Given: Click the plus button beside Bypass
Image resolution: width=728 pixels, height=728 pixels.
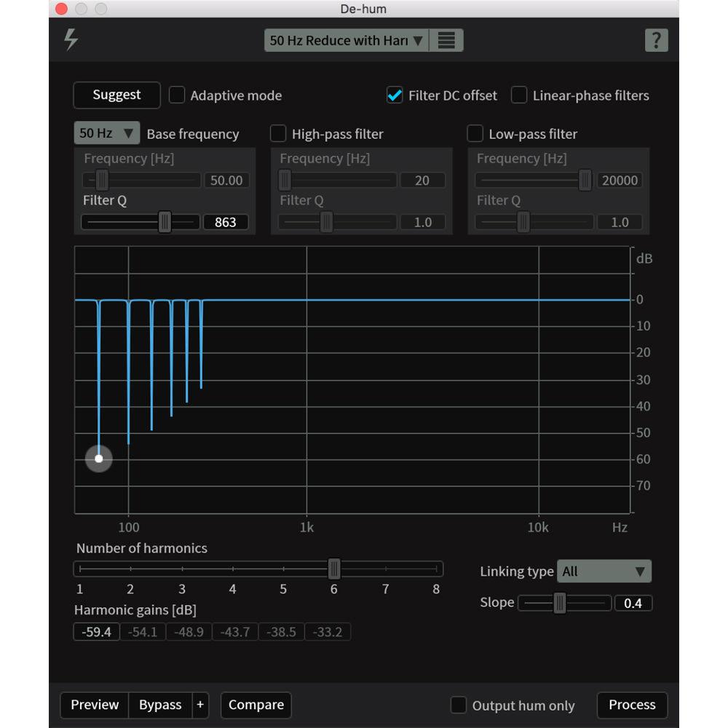Looking at the screenshot, I should pos(200,705).
